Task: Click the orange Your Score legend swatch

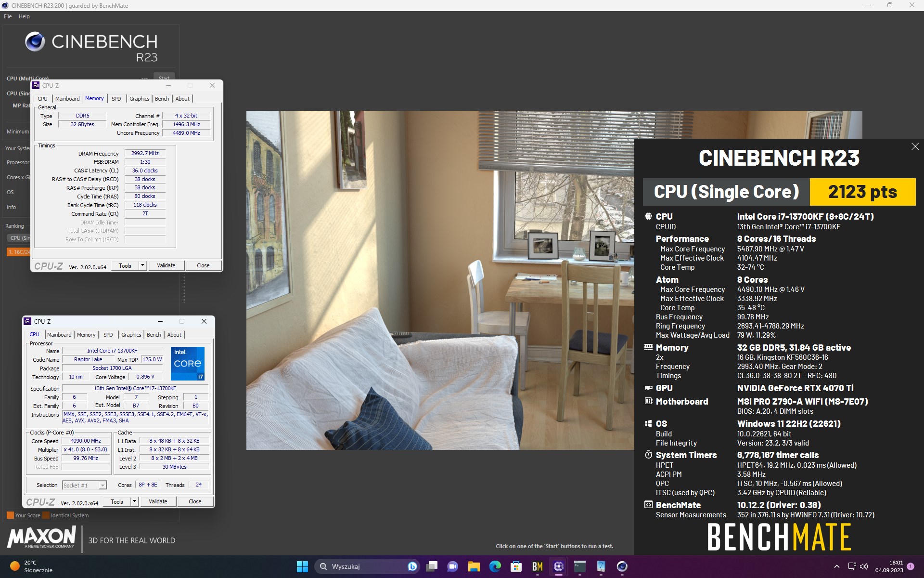Action: [10, 515]
